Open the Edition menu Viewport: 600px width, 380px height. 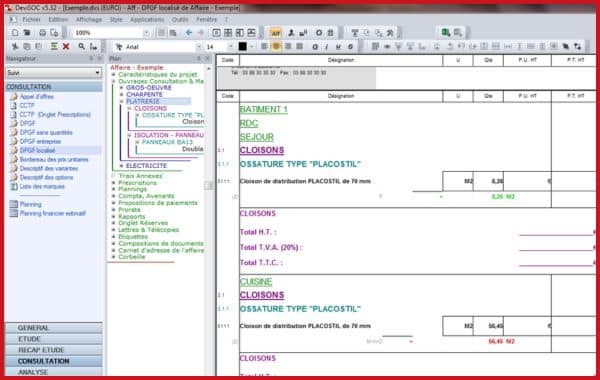tap(58, 19)
